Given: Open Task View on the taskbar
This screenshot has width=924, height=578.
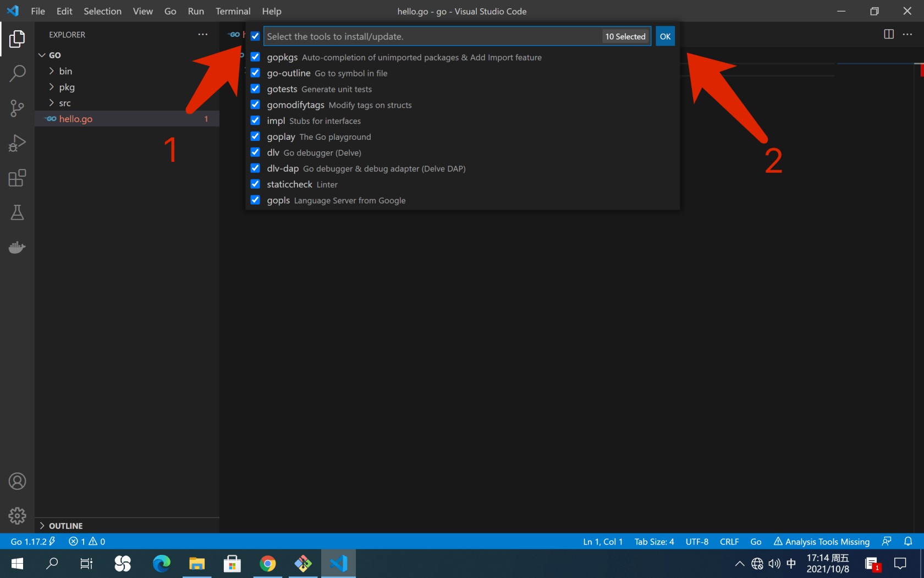Looking at the screenshot, I should [x=86, y=564].
